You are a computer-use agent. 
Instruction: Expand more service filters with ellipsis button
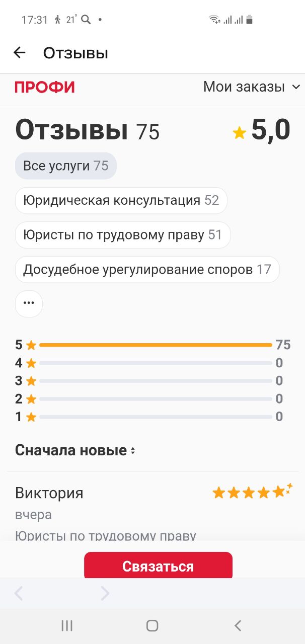(x=29, y=303)
